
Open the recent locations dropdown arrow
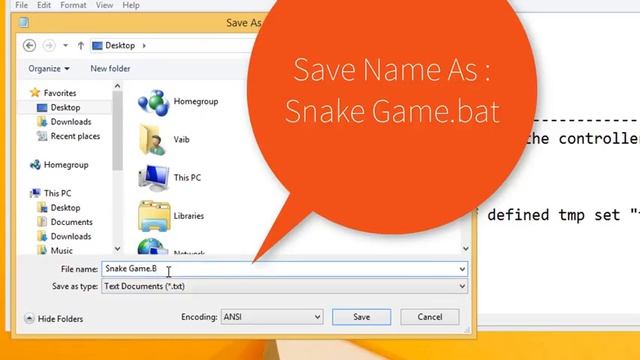pyautogui.click(x=65, y=45)
